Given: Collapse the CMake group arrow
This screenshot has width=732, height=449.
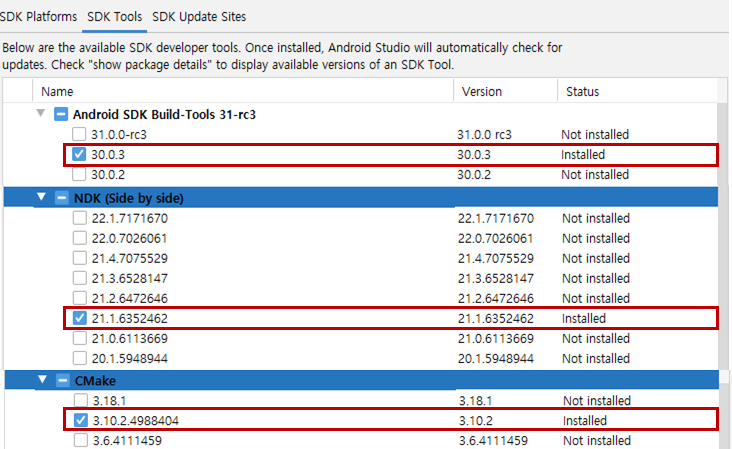Looking at the screenshot, I should pyautogui.click(x=42, y=380).
